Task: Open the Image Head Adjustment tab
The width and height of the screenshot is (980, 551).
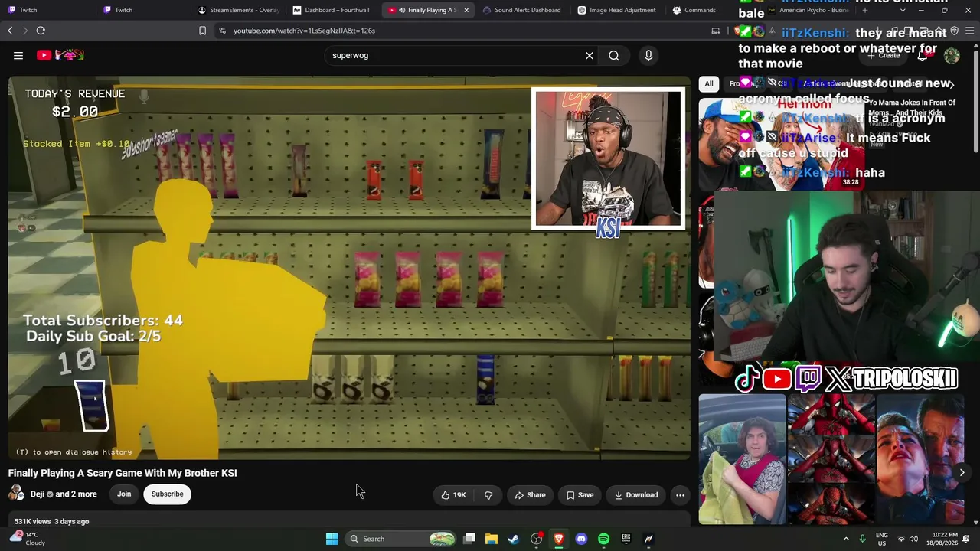Action: pyautogui.click(x=617, y=10)
